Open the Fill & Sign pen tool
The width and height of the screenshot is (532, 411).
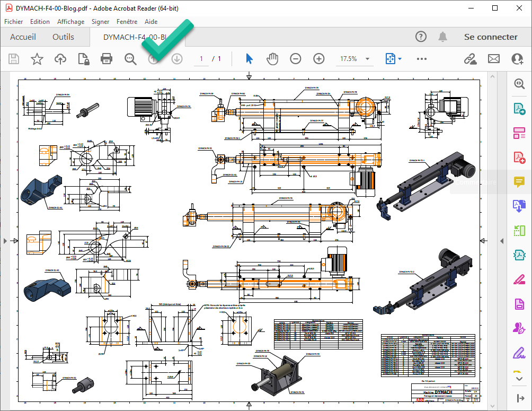[x=519, y=352]
